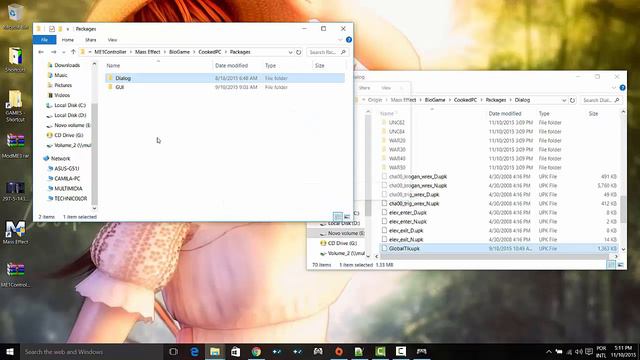Open the Share tab in Dialog window
This screenshot has height=360, width=640.
click(364, 88)
